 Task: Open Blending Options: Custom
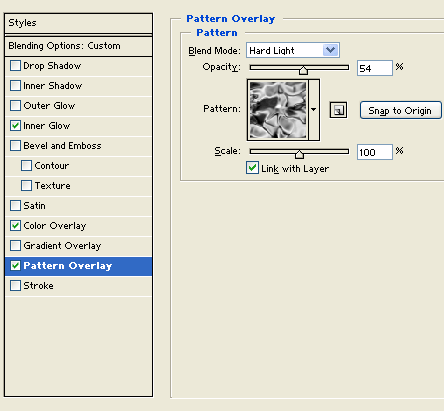click(x=78, y=46)
